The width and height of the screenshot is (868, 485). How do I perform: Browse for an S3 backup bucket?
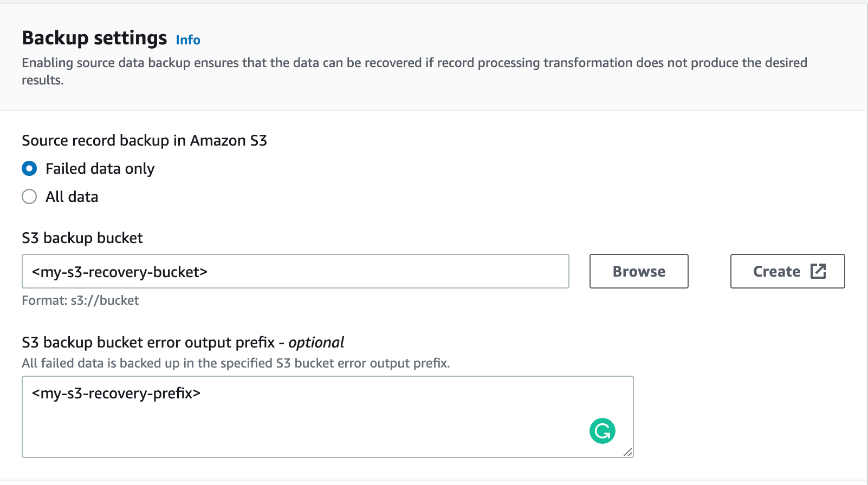click(639, 271)
